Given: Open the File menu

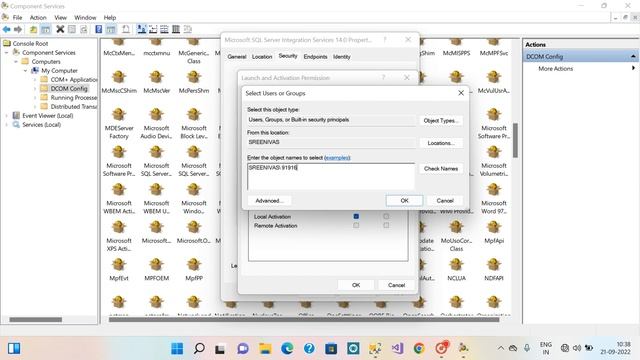Looking at the screenshot, I should pyautogui.click(x=17, y=18).
